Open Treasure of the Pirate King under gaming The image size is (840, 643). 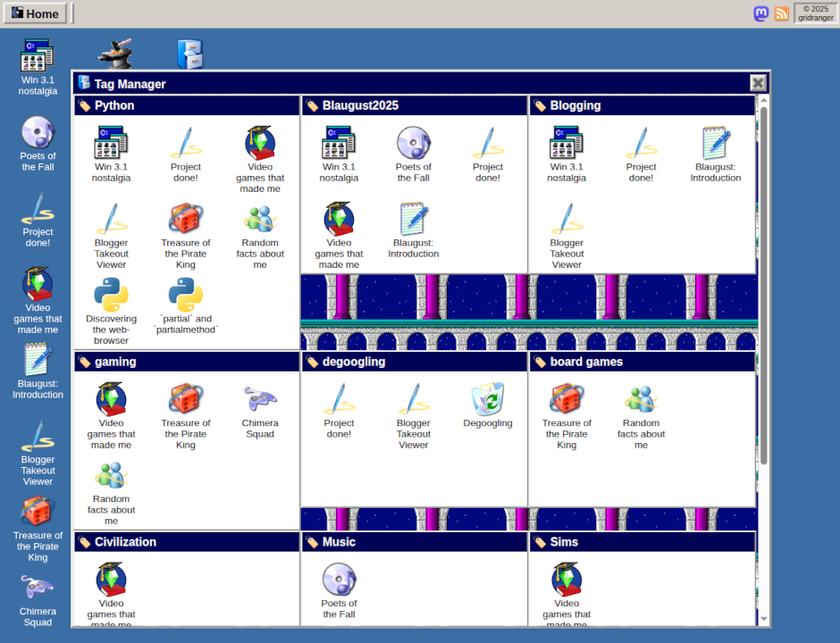pos(185,416)
